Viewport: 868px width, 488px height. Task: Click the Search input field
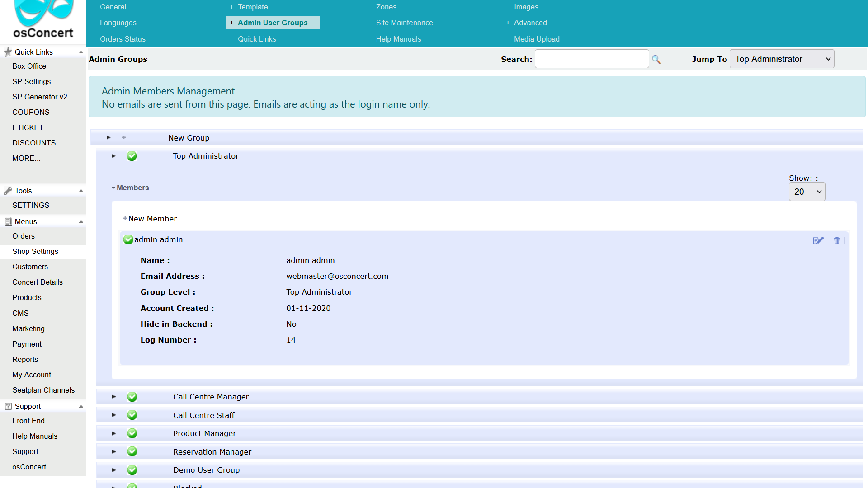[592, 59]
